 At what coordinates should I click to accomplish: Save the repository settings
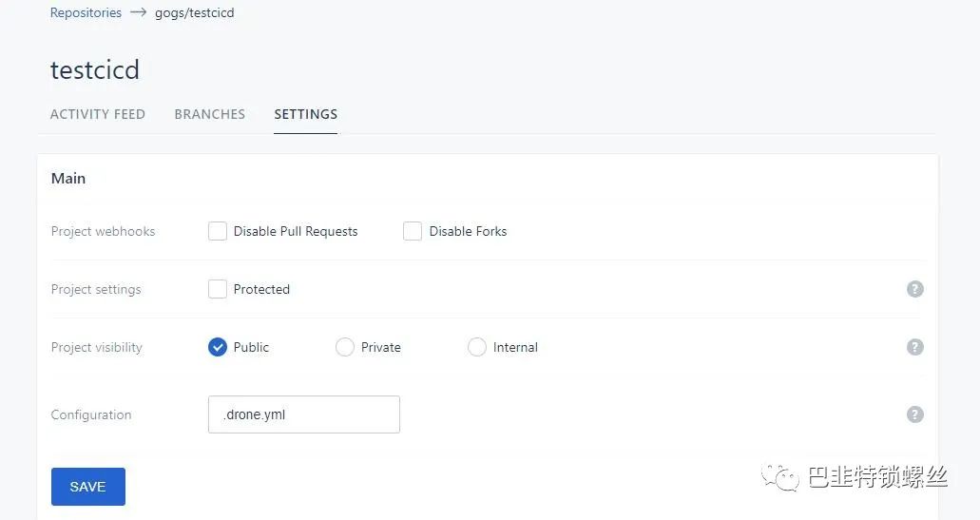(x=88, y=486)
